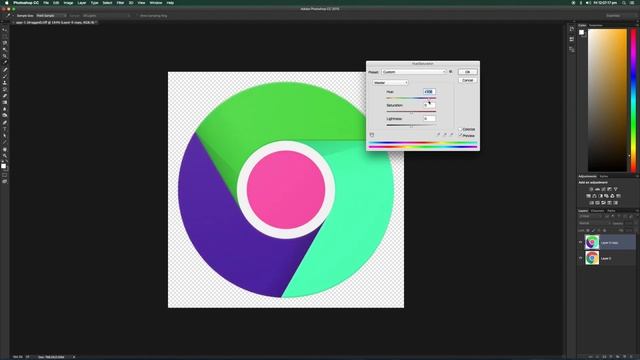Change screen mode at toolbar bottom
The width and height of the screenshot is (640, 360).
click(4, 182)
